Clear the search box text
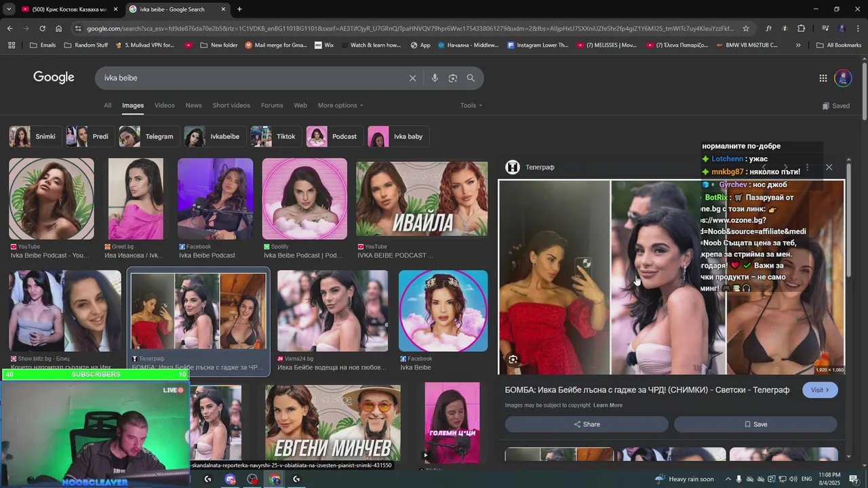The height and width of the screenshot is (488, 868). click(412, 78)
